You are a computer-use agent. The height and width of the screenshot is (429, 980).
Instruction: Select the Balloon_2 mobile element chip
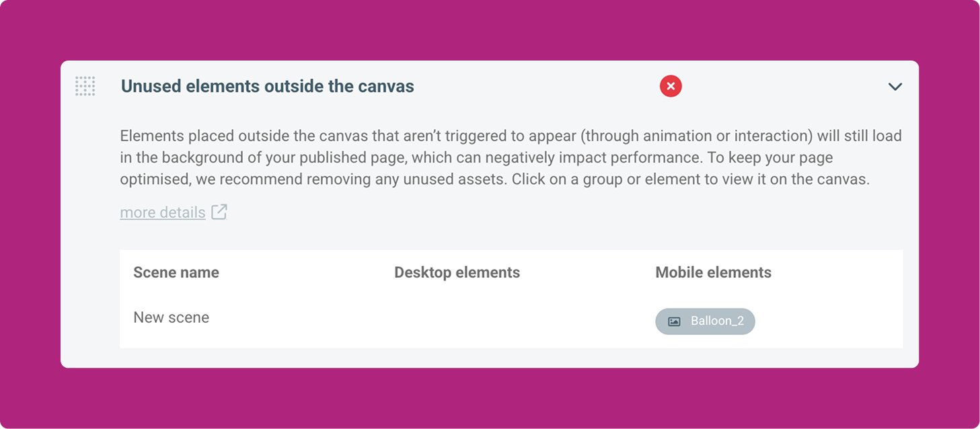(x=705, y=321)
